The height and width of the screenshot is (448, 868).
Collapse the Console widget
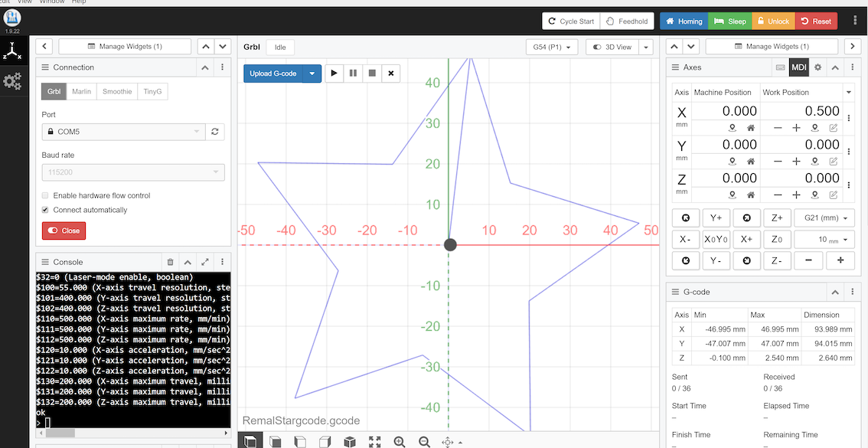tap(188, 262)
